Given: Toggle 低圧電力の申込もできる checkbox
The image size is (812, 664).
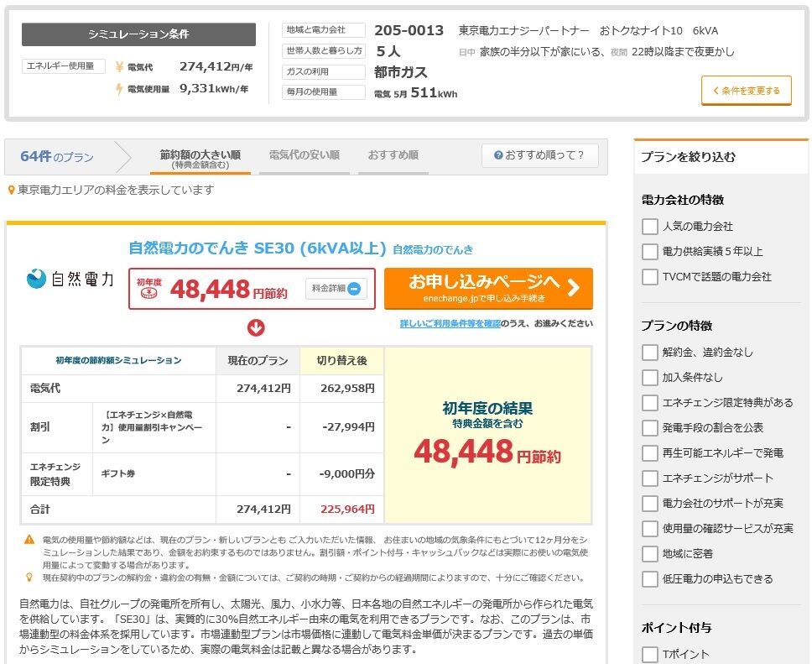Looking at the screenshot, I should point(650,579).
